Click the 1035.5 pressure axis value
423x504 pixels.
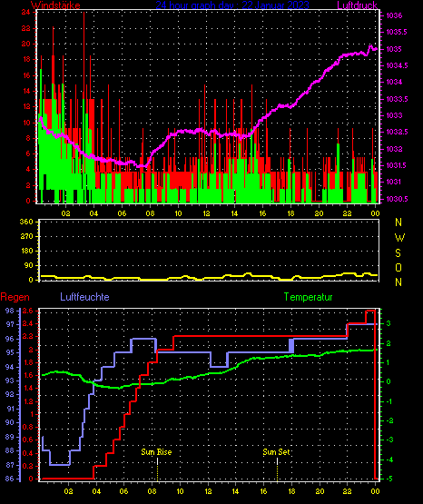[397, 32]
